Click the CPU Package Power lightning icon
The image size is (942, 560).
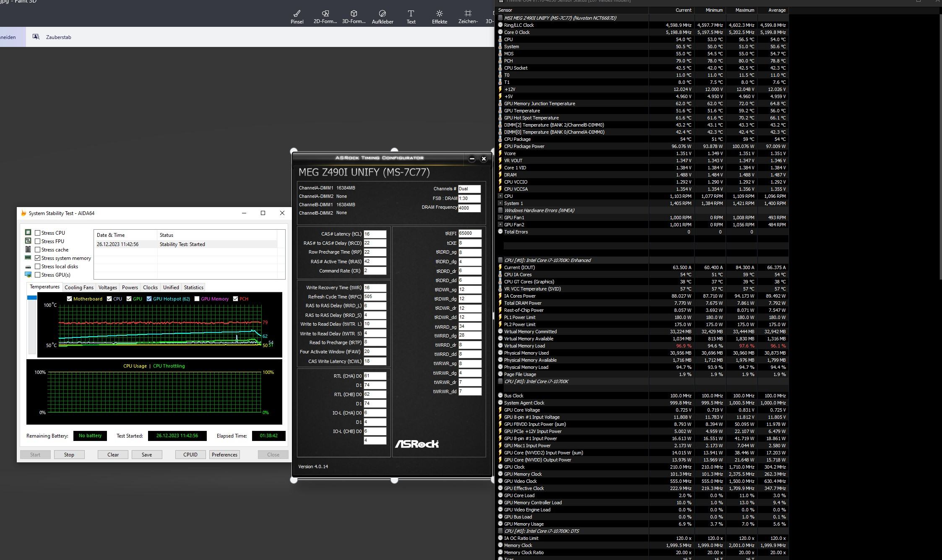(500, 146)
